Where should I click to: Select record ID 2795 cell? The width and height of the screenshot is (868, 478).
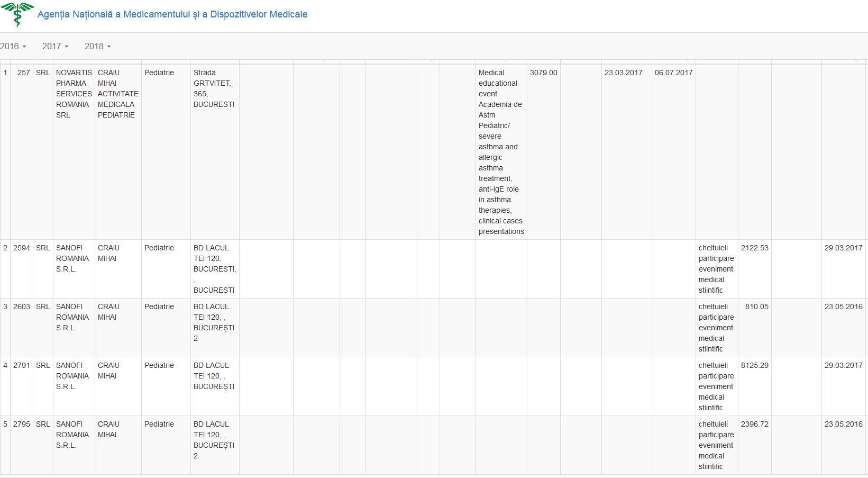(x=22, y=424)
